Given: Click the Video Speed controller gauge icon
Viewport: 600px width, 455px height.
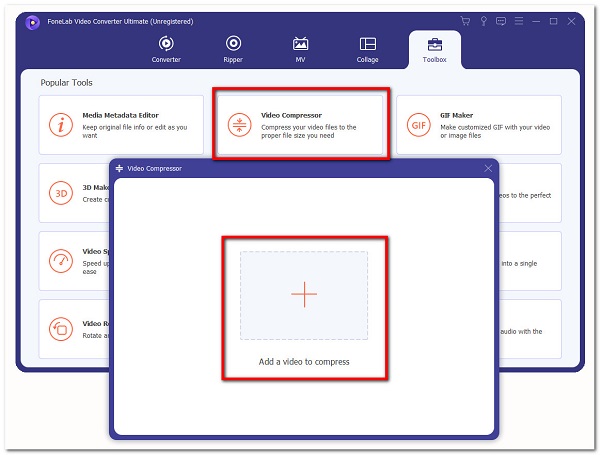Looking at the screenshot, I should pos(61,261).
